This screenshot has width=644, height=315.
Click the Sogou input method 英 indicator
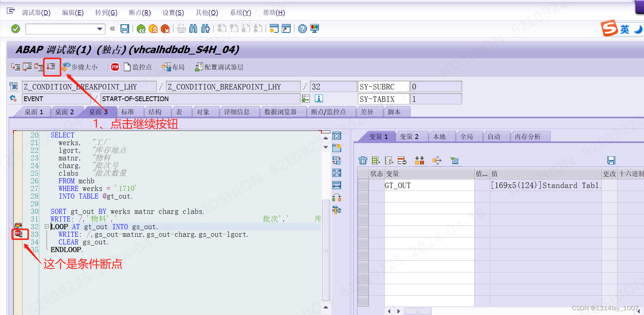(x=624, y=29)
